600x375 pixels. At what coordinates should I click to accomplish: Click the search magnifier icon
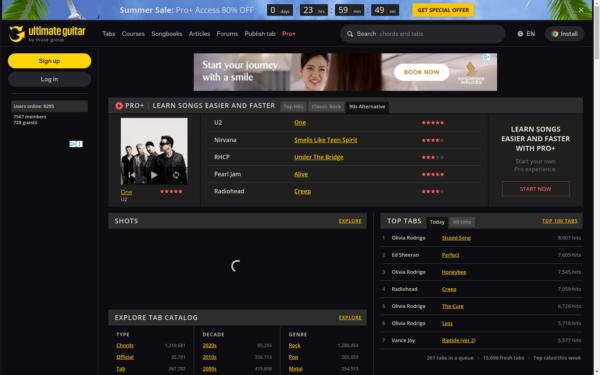[x=350, y=34]
